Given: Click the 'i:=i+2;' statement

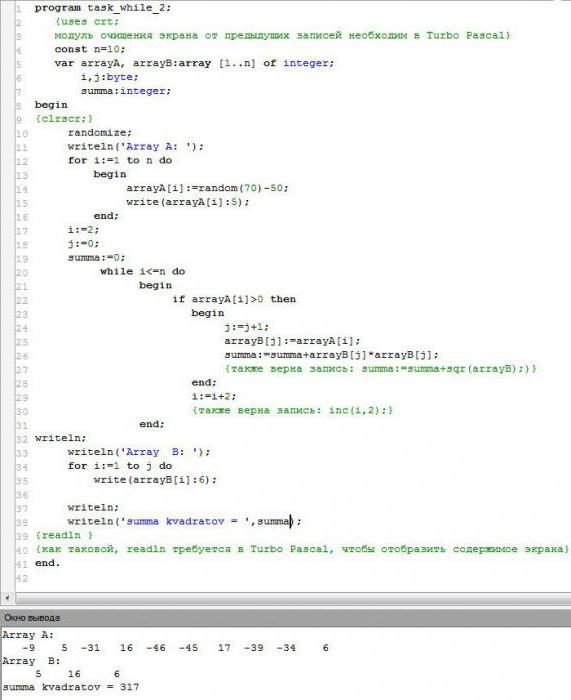Looking at the screenshot, I should (x=214, y=396).
